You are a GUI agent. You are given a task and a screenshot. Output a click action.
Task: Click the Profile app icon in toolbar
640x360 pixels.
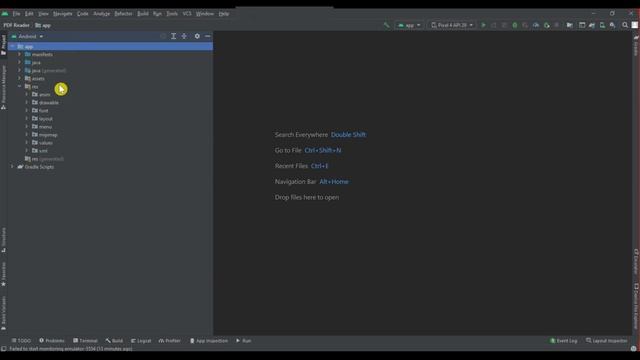(x=536, y=25)
